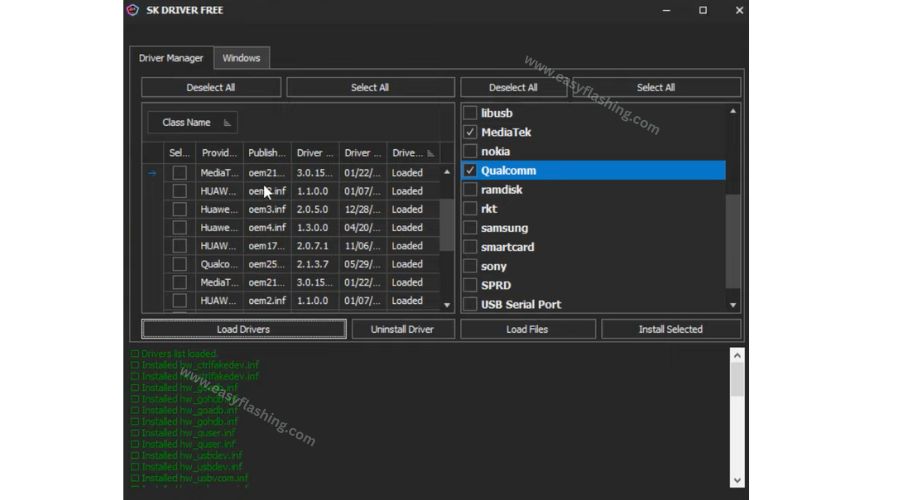Viewport: 900px width, 500px height.
Task: Click Load Files button
Action: click(527, 329)
